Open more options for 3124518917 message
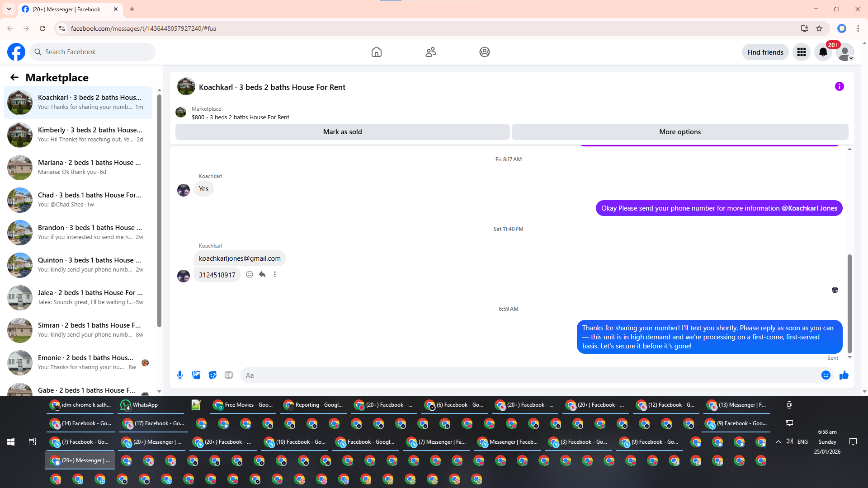This screenshot has width=868, height=488. click(275, 274)
